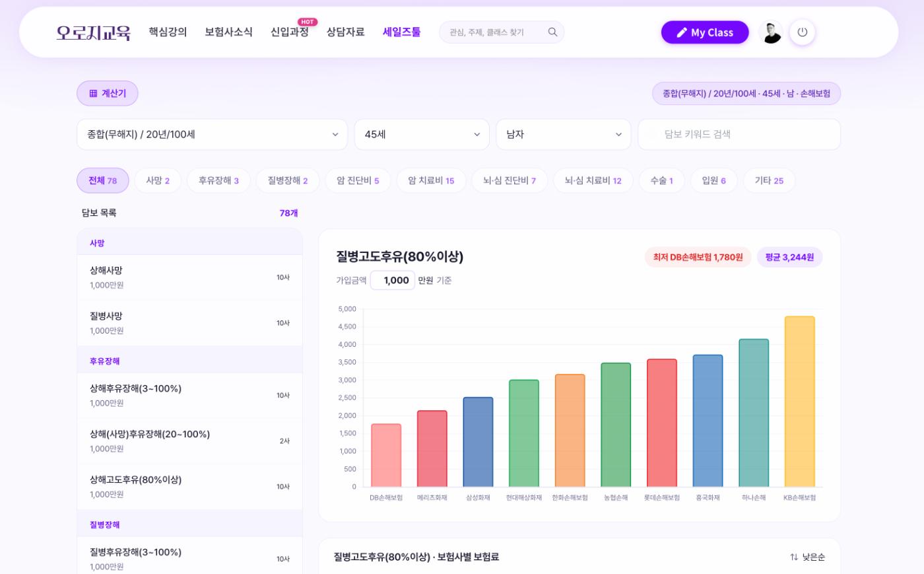Image resolution: width=924 pixels, height=574 pixels.
Task: Switch to the 입원 6 tab
Action: pyautogui.click(x=714, y=180)
